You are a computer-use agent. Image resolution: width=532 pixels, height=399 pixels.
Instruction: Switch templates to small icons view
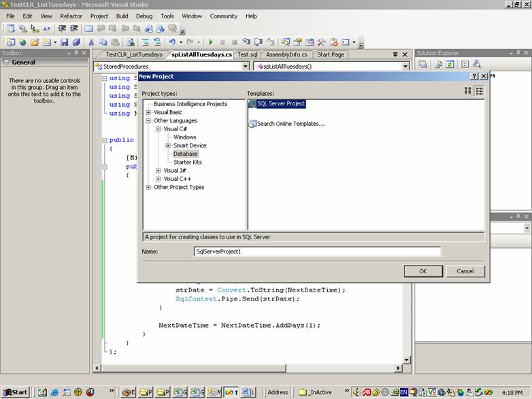tap(480, 90)
